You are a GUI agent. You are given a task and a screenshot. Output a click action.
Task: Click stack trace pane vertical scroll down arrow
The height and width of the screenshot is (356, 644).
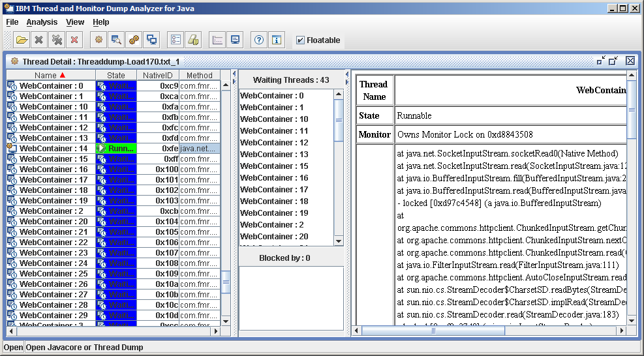tap(632, 321)
